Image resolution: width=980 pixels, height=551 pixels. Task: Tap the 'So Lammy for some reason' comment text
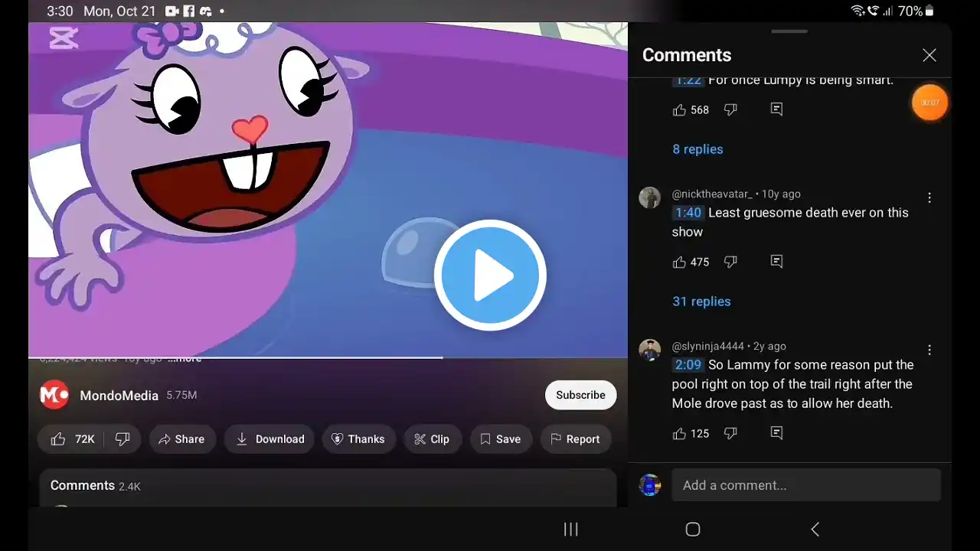[792, 384]
